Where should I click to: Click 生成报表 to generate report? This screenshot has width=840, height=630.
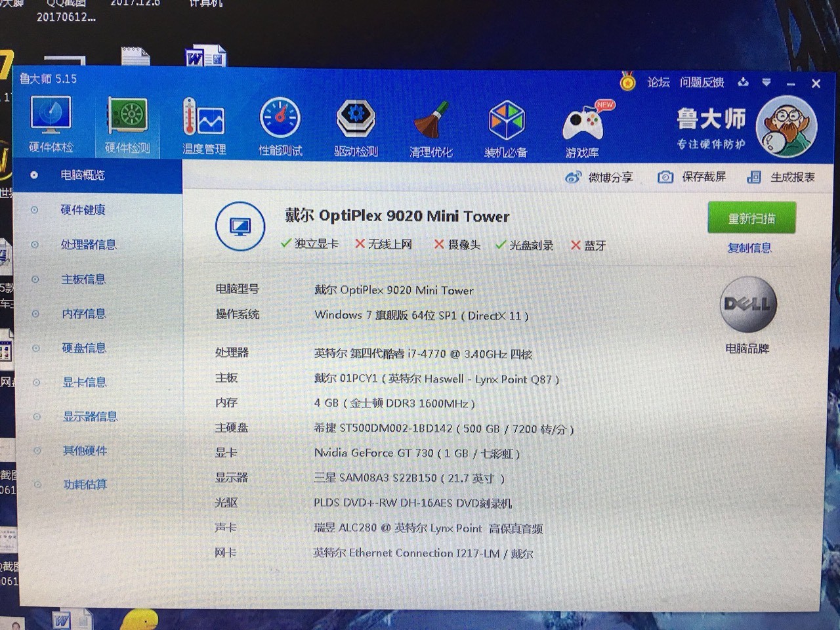point(781,177)
